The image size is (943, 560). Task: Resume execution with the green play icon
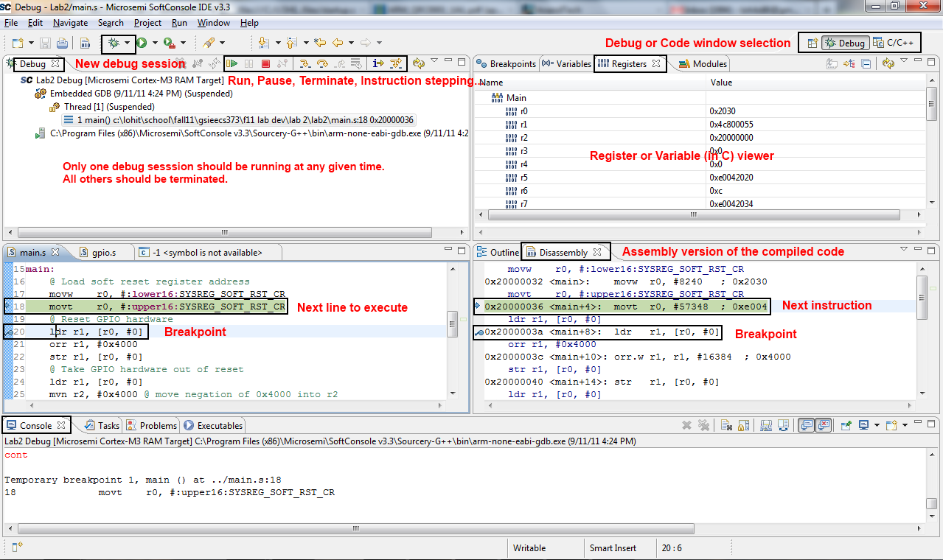[x=232, y=63]
